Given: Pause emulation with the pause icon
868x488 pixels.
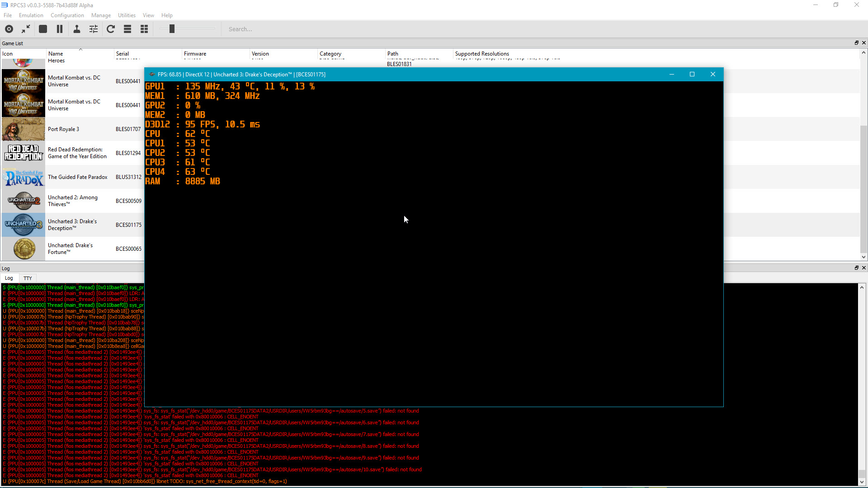Looking at the screenshot, I should [x=59, y=29].
